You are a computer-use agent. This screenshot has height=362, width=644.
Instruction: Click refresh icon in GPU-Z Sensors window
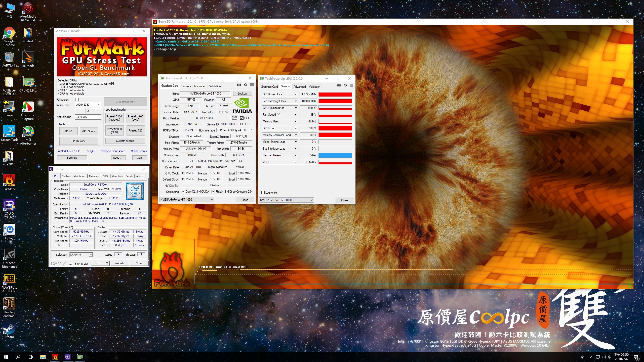click(345, 85)
